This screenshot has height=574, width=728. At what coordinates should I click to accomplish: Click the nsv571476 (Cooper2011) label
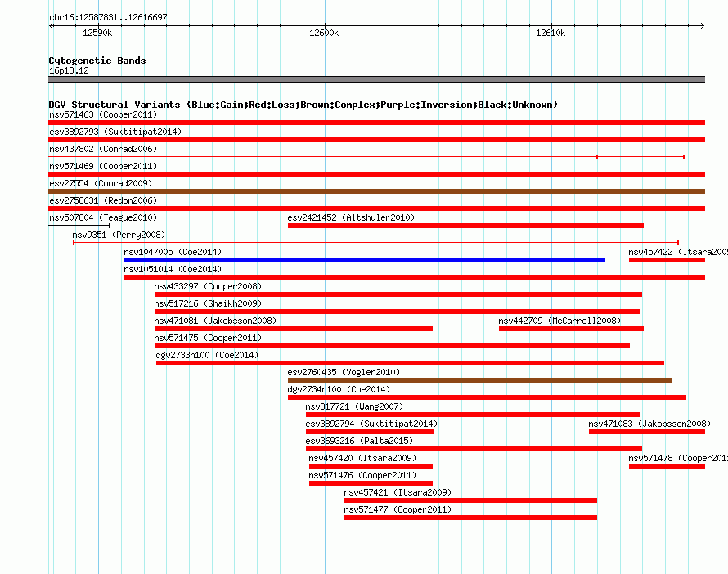[x=362, y=475]
